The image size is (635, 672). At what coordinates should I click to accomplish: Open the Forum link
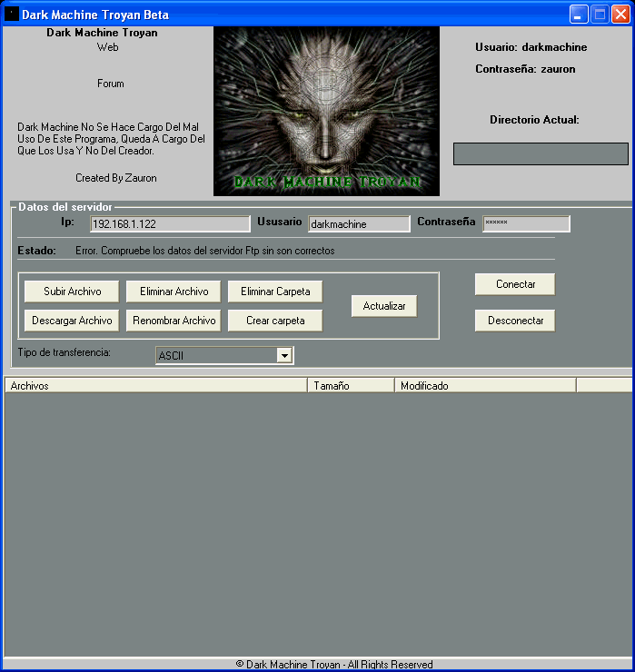(x=110, y=84)
